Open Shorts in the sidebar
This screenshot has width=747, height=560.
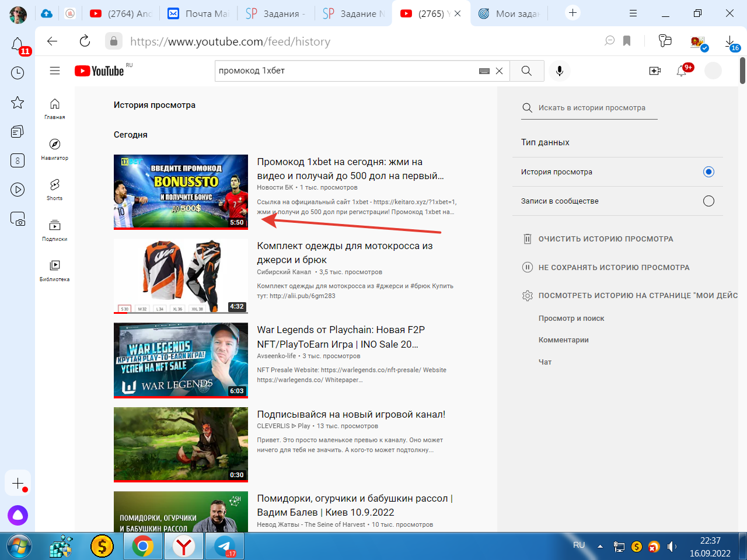tap(55, 189)
